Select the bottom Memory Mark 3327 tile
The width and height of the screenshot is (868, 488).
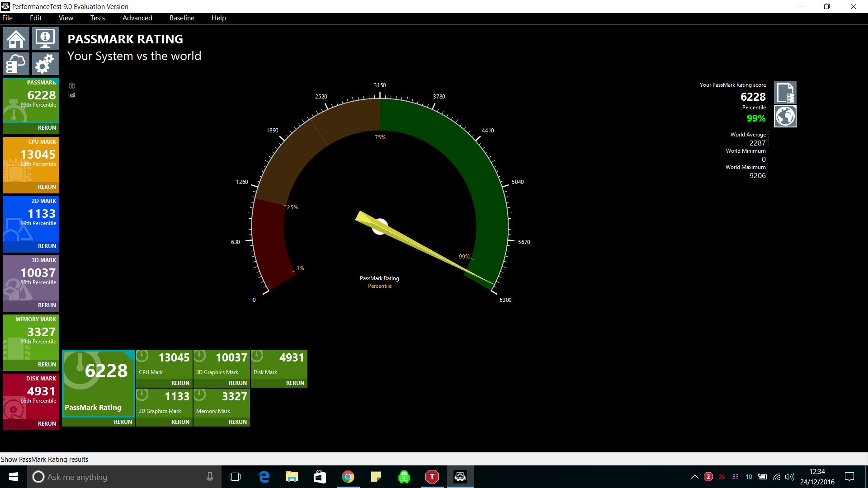point(222,403)
